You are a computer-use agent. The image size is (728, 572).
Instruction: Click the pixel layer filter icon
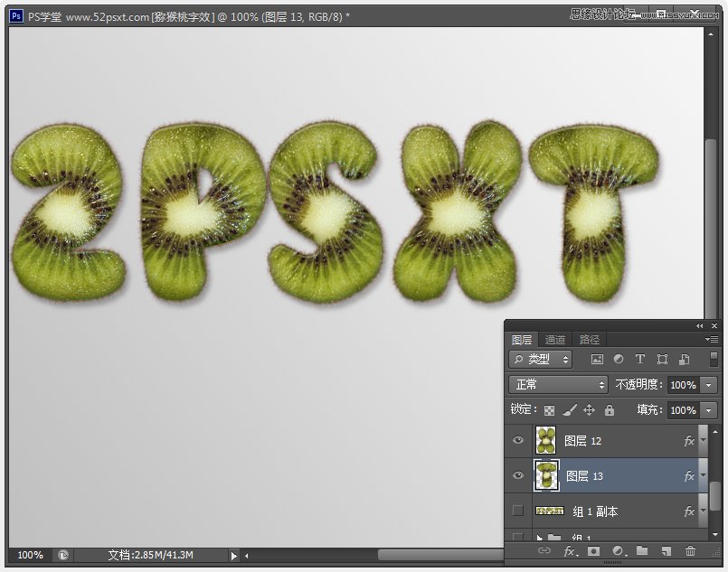click(x=597, y=360)
